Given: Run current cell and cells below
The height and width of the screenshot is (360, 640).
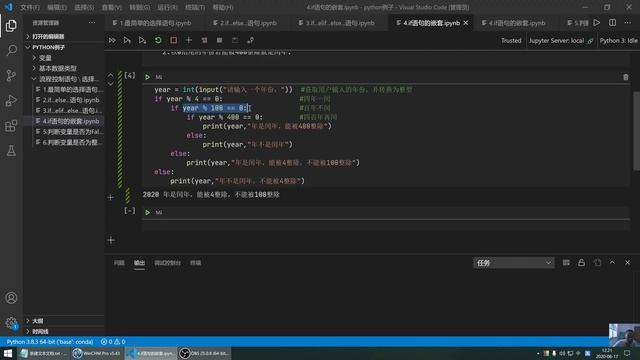Looking at the screenshot, I should [142, 40].
